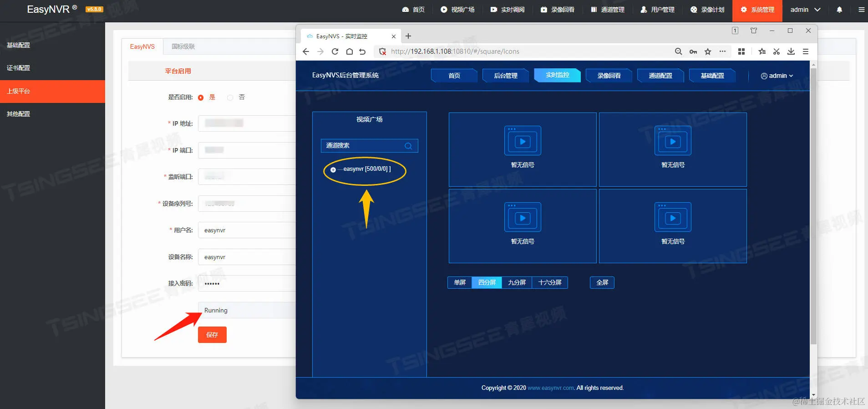This screenshot has height=409, width=868.
Task: Click 基础配置 in EasyNVS navigation
Action: point(712,76)
